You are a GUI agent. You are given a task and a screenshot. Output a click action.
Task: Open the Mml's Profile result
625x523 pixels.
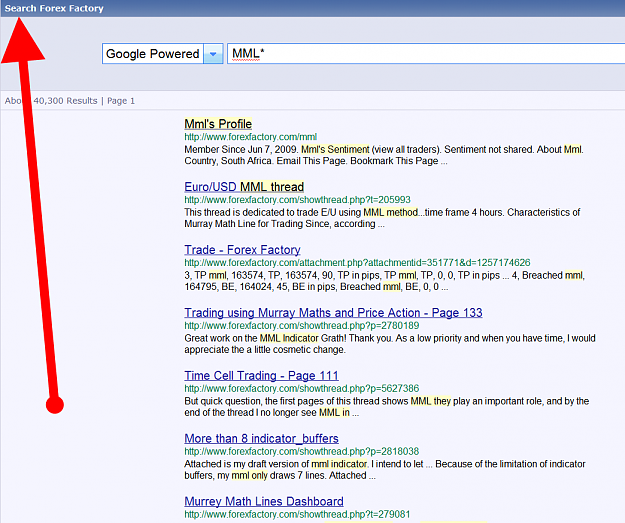218,124
